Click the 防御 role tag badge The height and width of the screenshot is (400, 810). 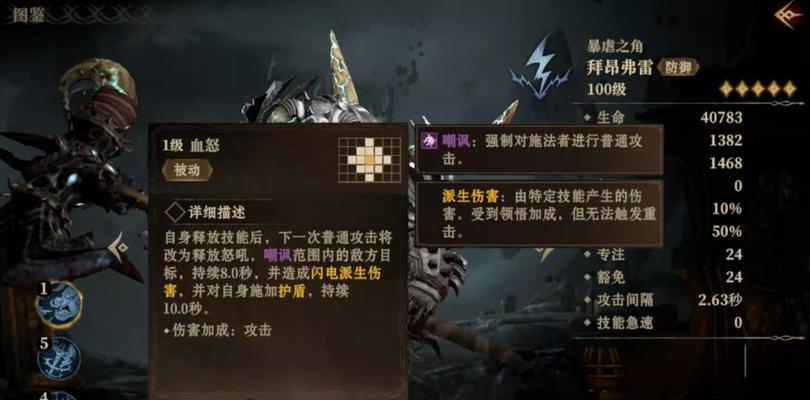coord(678,67)
